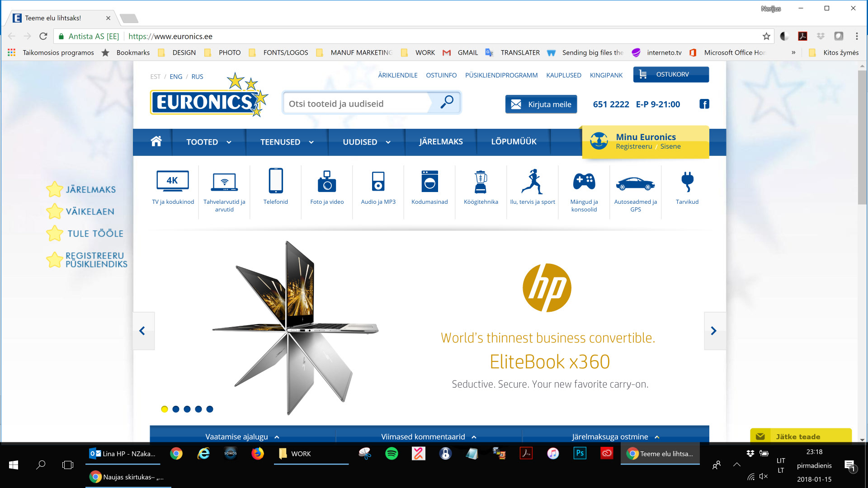Open the Adobe Acrobat extension
868x488 pixels.
pos(803,36)
